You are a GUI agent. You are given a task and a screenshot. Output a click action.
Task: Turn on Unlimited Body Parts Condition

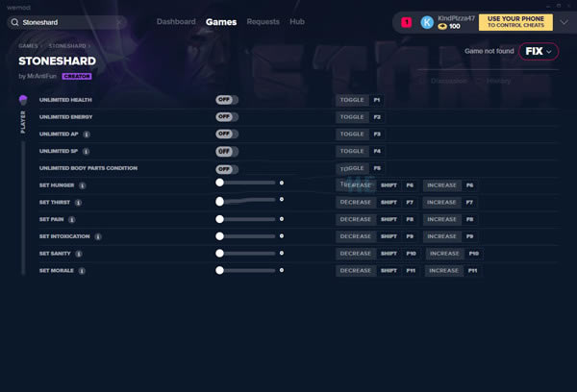227,168
